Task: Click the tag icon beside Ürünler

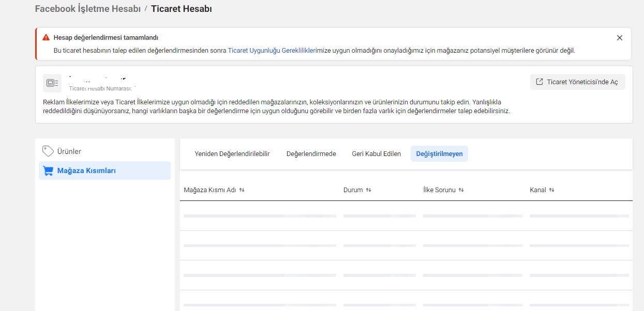Action: [48, 151]
